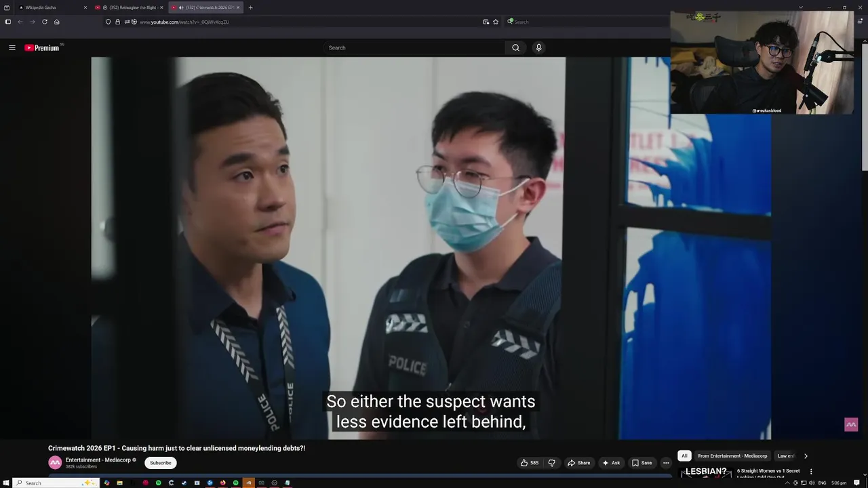Share the Crimewatch video
The height and width of the screenshot is (488, 868).
(x=578, y=463)
